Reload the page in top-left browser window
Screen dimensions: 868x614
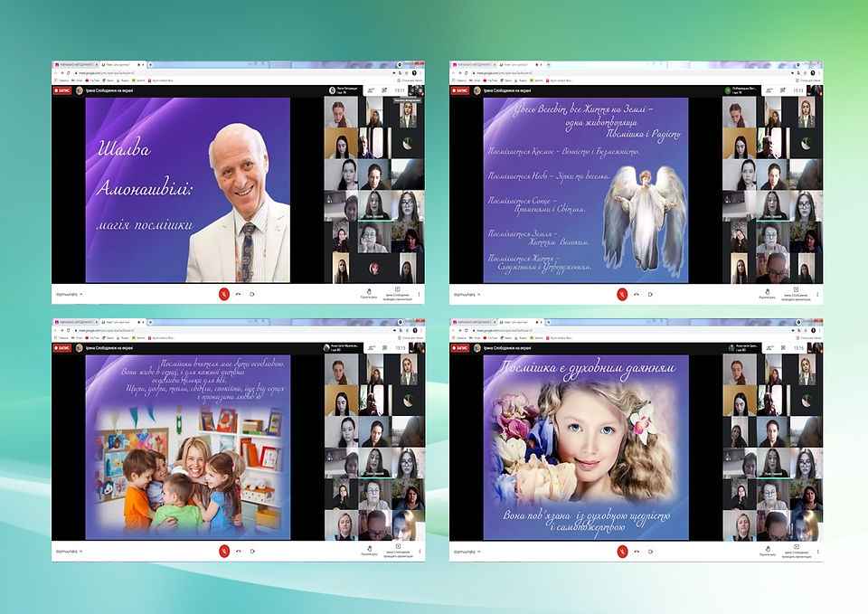click(x=68, y=72)
